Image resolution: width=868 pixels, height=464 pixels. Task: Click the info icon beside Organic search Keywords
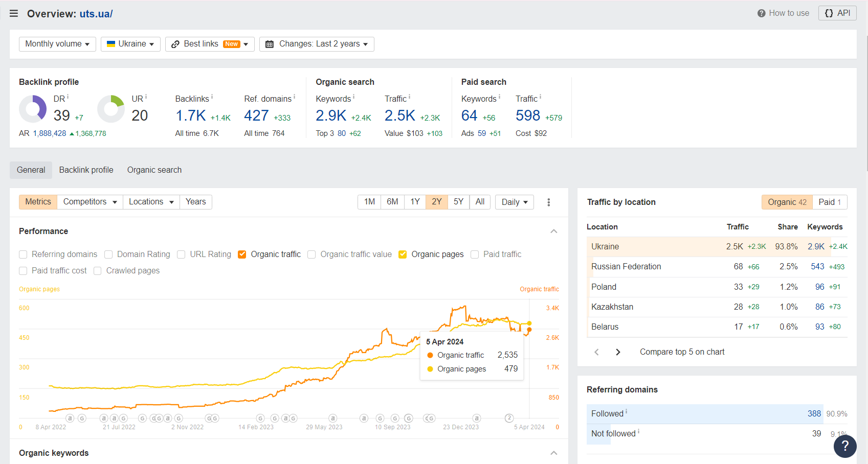pyautogui.click(x=353, y=97)
